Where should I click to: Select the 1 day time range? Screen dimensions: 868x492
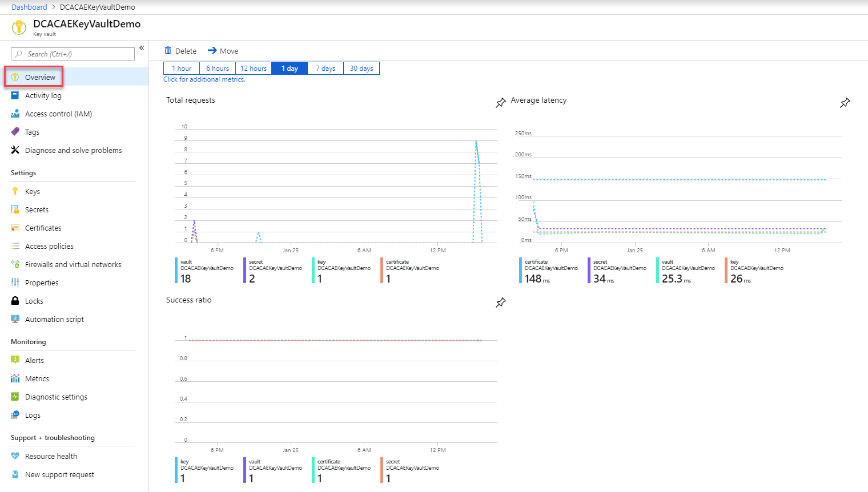click(x=290, y=68)
